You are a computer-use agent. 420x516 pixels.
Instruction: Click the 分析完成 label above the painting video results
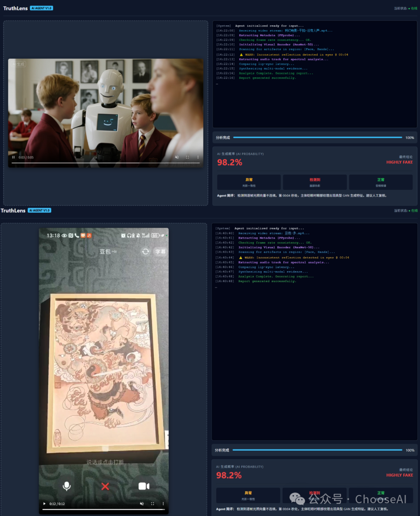pos(222,450)
